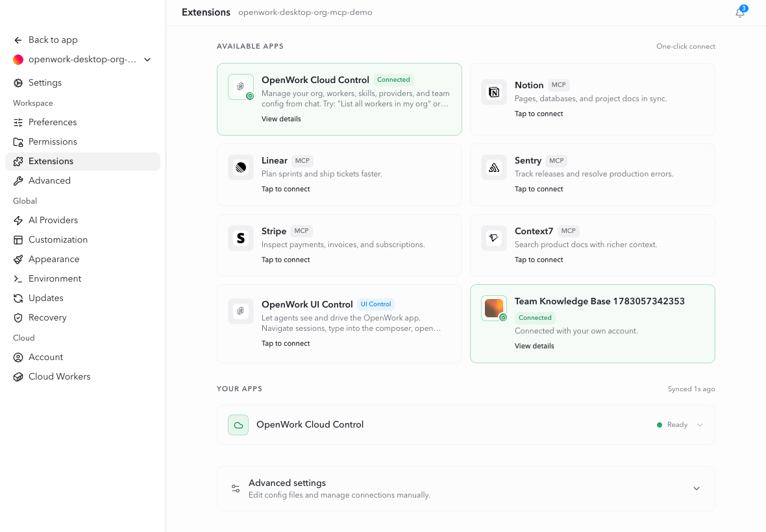This screenshot has height=532, width=766.
Task: Click the AI Providers lightning icon
Action: tap(18, 221)
